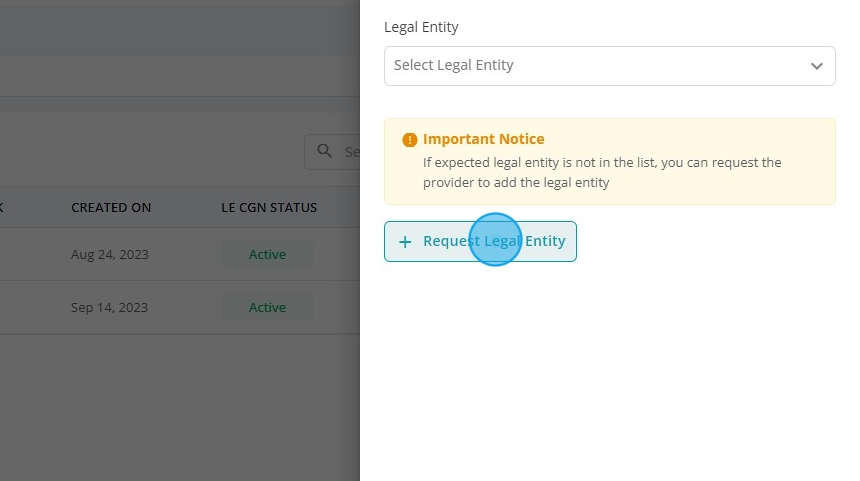Viewport: 860px width, 481px height.
Task: Click the Important Notice heading
Action: [x=483, y=139]
